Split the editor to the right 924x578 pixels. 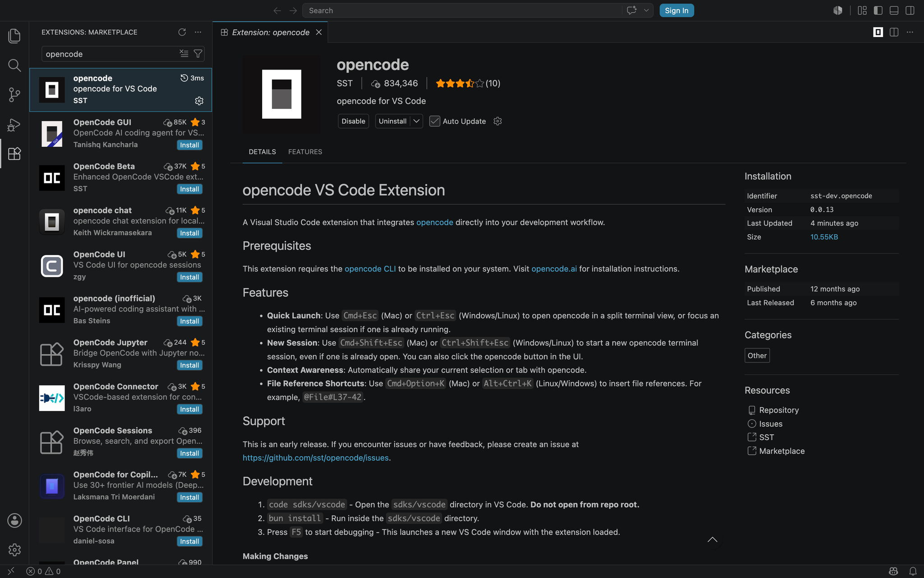[x=894, y=32]
